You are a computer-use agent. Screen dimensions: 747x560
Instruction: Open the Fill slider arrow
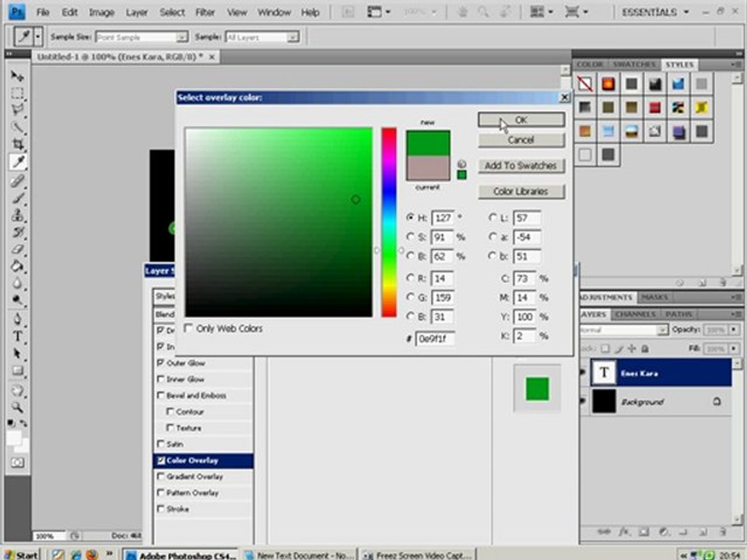pyautogui.click(x=734, y=348)
